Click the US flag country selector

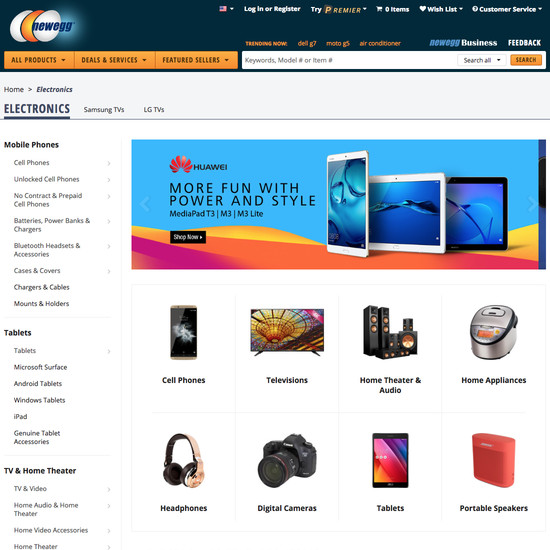[x=223, y=9]
